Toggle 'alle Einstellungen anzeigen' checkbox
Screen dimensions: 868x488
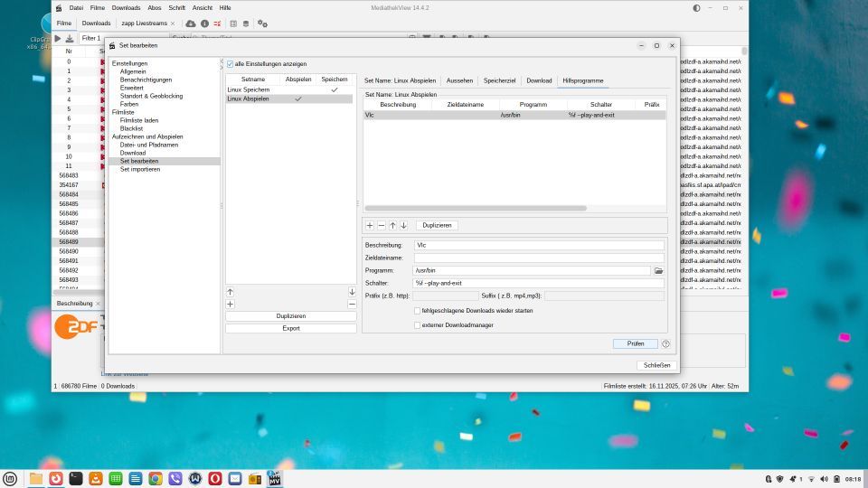pyautogui.click(x=230, y=64)
